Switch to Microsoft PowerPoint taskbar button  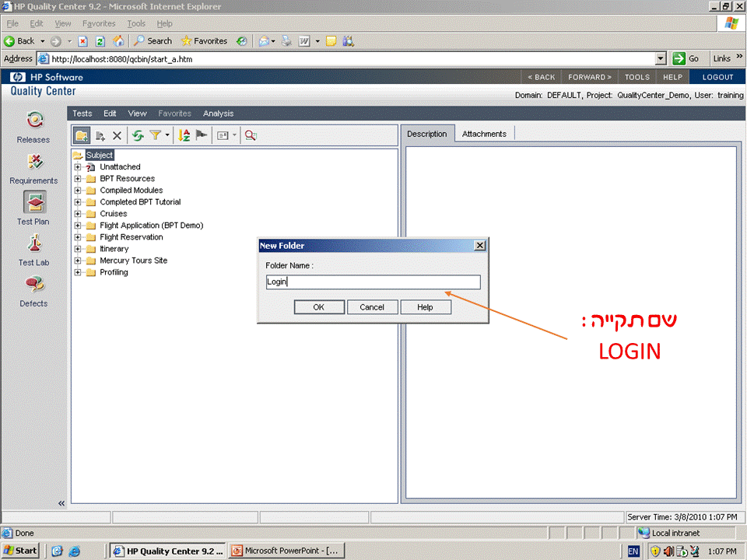click(286, 551)
